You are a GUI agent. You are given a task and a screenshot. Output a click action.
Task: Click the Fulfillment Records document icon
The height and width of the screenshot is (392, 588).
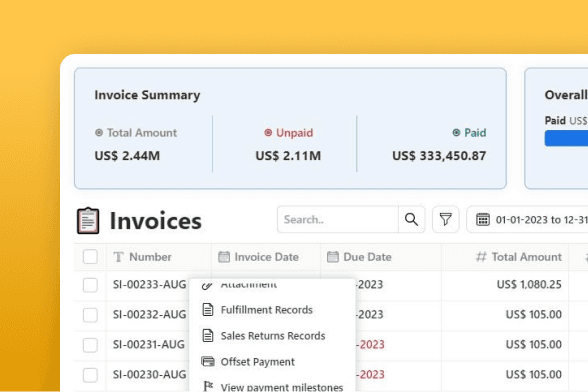pyautogui.click(x=208, y=309)
